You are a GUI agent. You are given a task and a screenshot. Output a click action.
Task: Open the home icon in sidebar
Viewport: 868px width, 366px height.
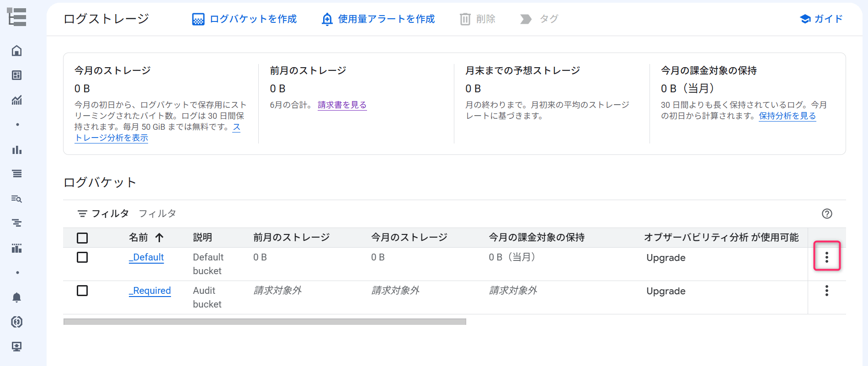coord(17,51)
